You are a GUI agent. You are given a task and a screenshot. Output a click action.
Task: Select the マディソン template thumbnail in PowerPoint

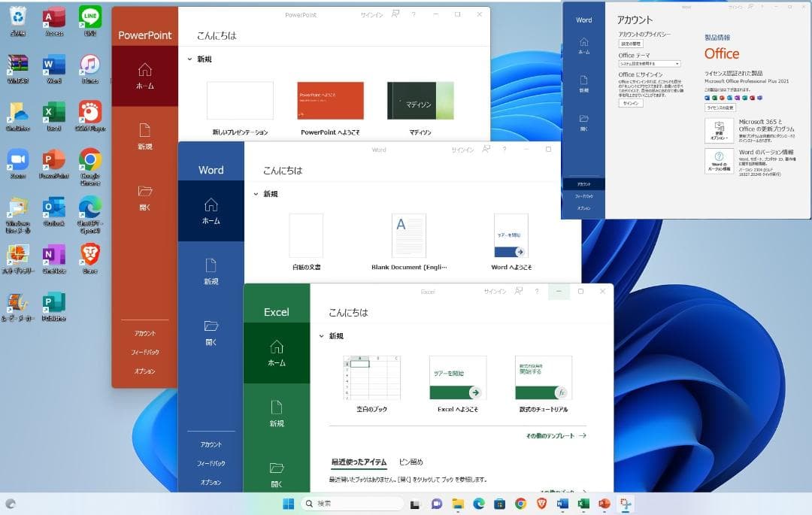pos(420,100)
